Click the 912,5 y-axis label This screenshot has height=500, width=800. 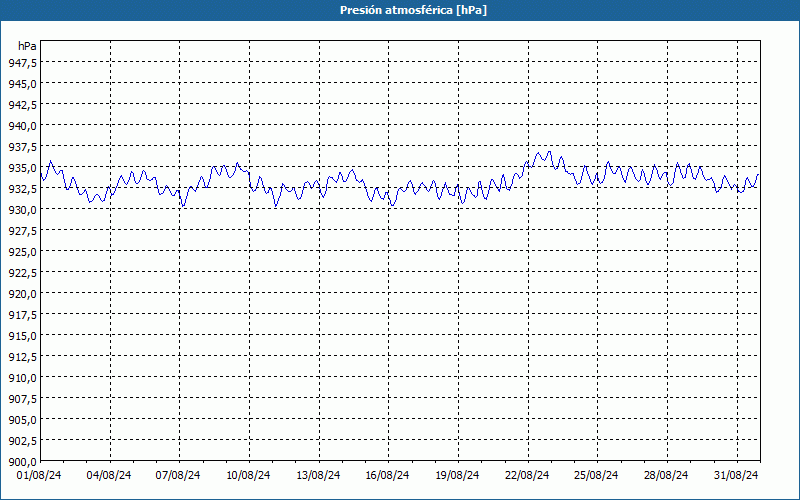pyautogui.click(x=22, y=357)
